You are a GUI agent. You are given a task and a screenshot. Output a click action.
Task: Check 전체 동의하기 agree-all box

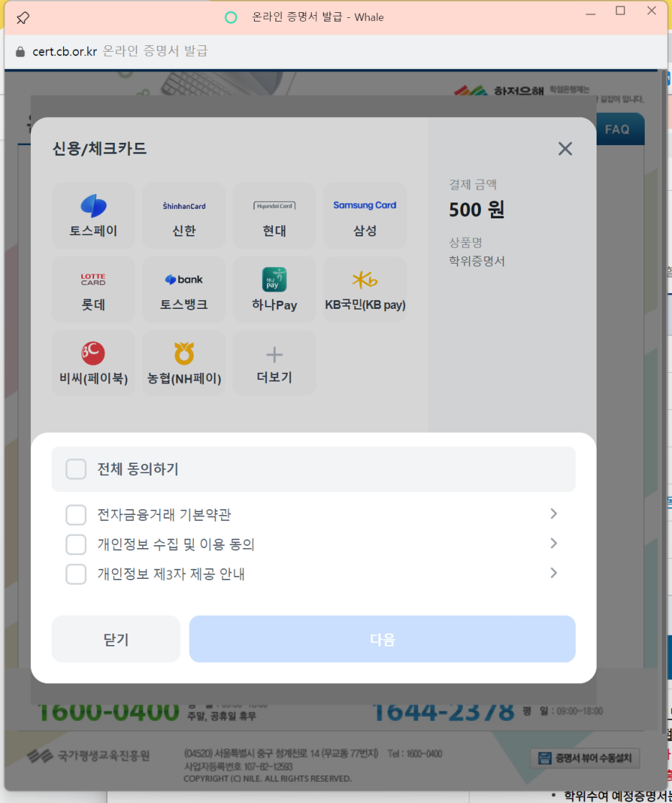[76, 469]
